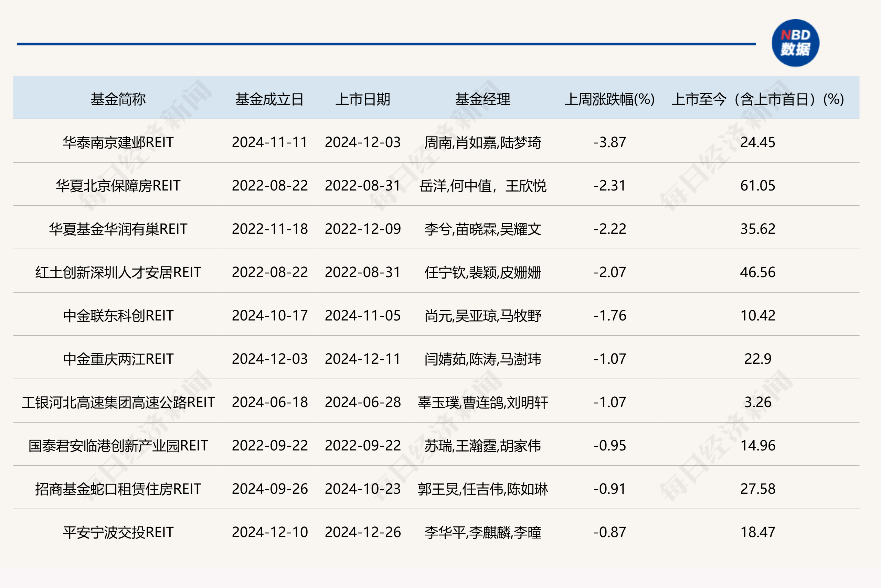Select since-listing value 14.96
The width and height of the screenshot is (881, 588).
coord(757,446)
